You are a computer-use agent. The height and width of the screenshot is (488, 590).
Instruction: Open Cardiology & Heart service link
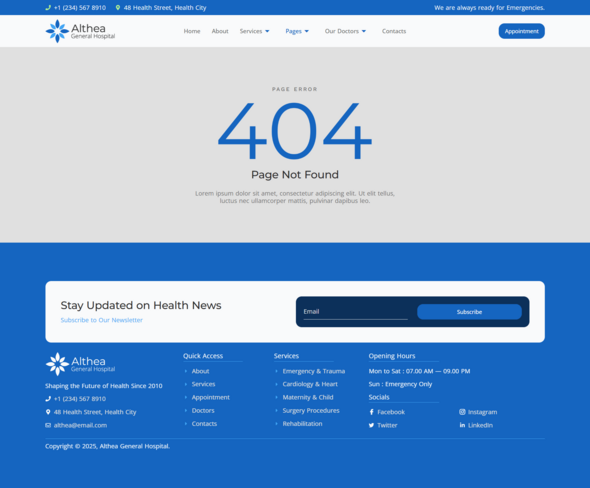tap(310, 384)
